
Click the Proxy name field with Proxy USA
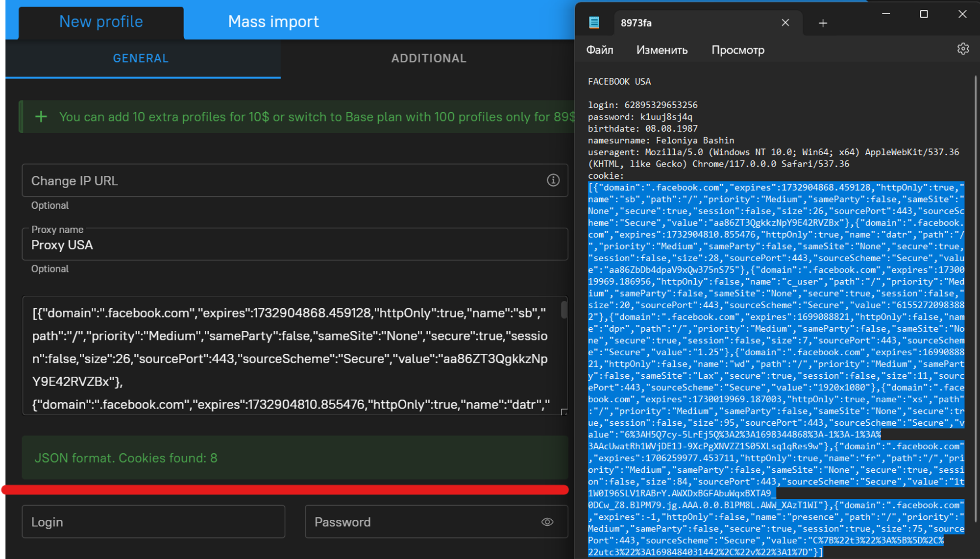click(x=295, y=244)
